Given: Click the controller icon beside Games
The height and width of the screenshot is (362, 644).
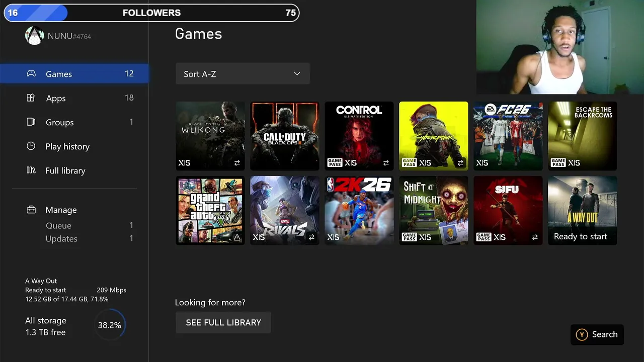Looking at the screenshot, I should click(x=31, y=74).
